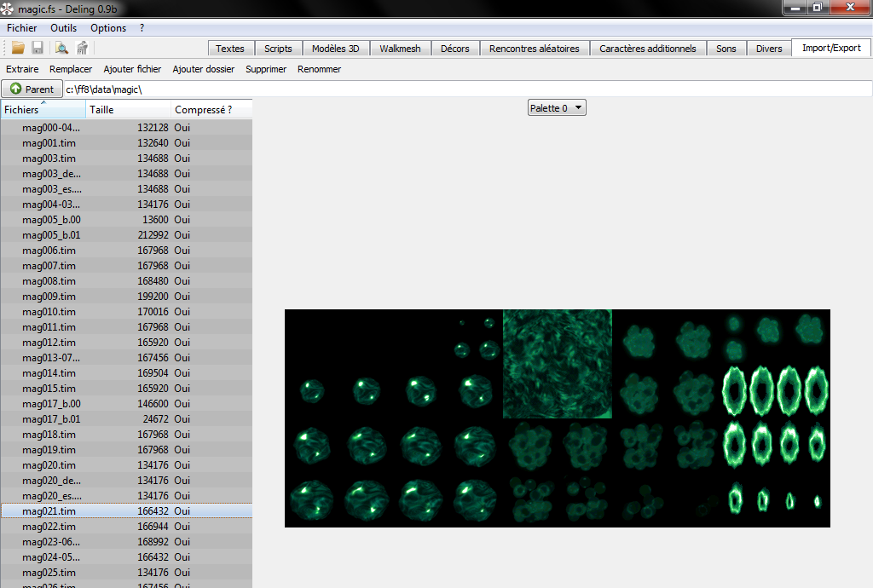Select file mag008.tim in the list

(x=126, y=281)
